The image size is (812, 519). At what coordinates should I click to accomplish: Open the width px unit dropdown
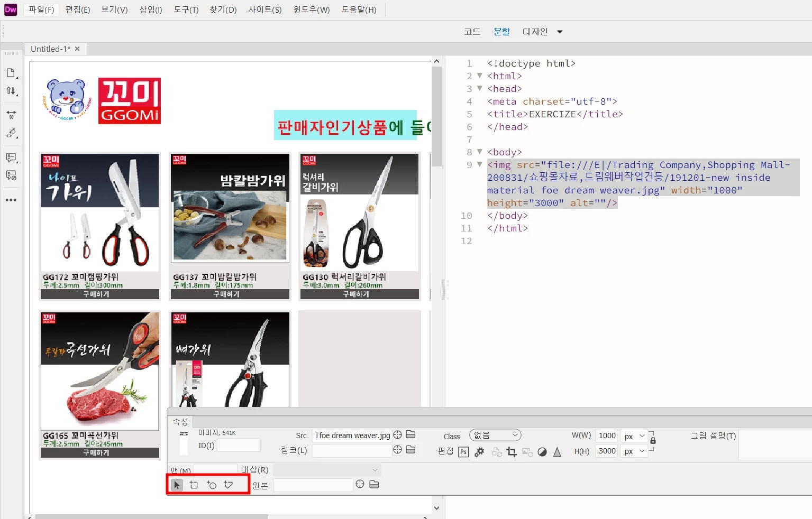tap(634, 436)
